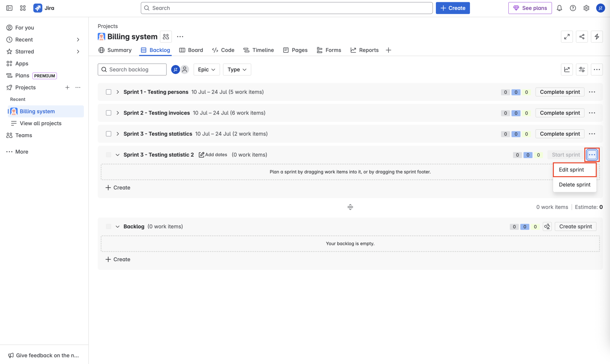The image size is (610, 364).
Task: Select the Sprint 1 - Testing persons checkbox
Action: [109, 92]
